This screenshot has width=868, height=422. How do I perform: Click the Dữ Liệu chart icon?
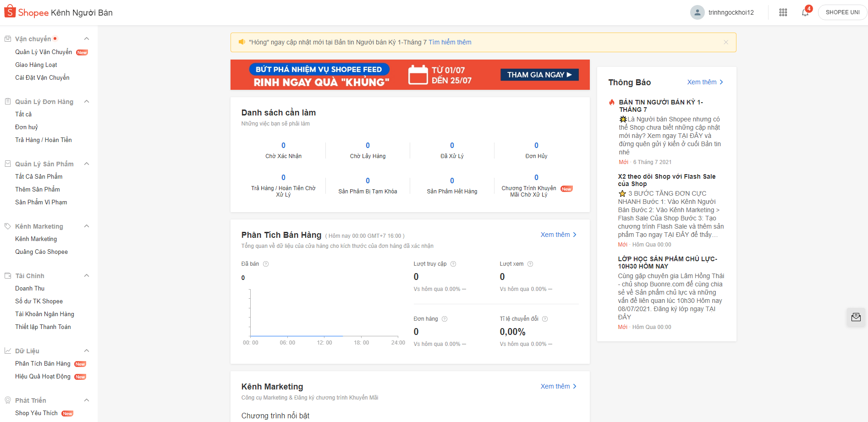pos(8,351)
